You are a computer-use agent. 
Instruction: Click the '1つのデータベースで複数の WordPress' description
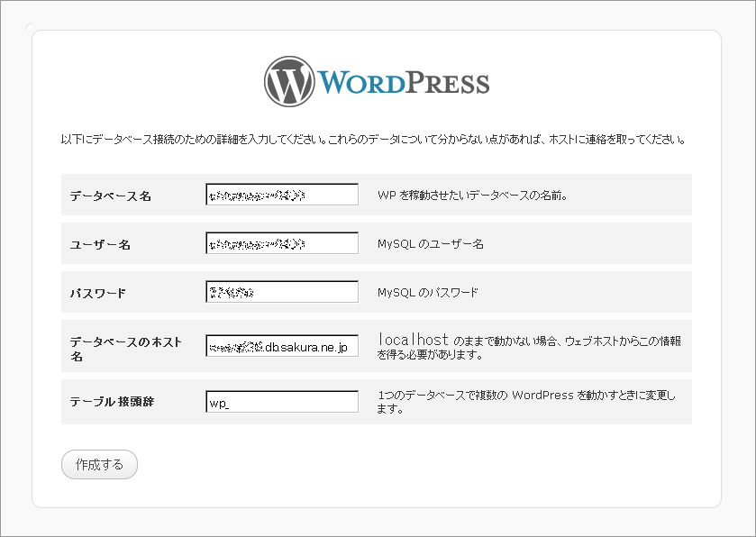526,402
